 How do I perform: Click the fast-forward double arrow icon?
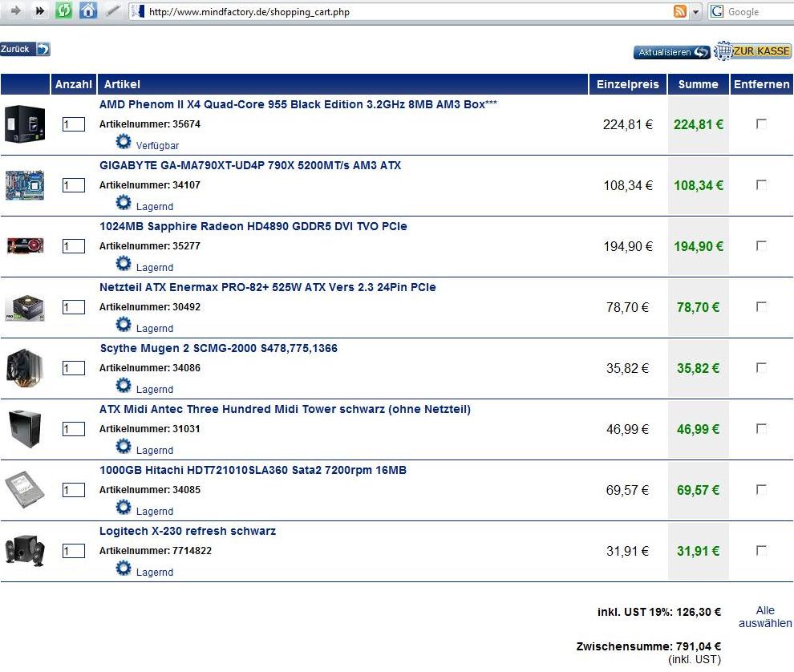pos(39,10)
